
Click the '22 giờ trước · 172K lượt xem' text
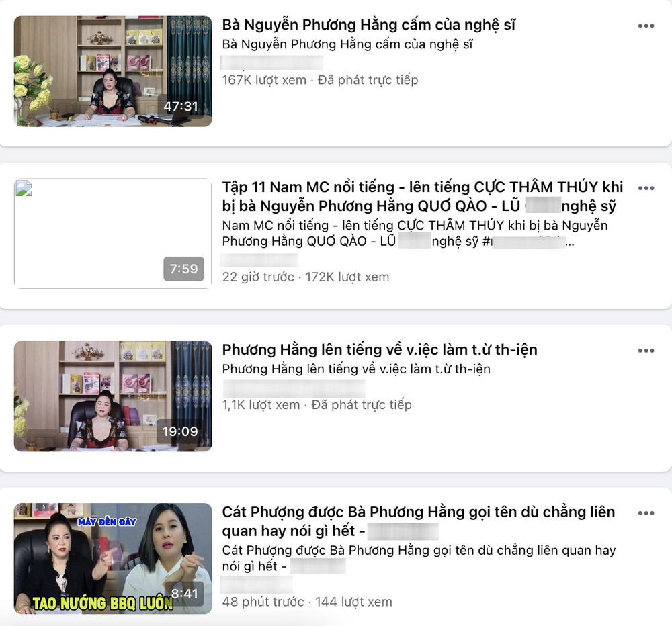(x=306, y=277)
